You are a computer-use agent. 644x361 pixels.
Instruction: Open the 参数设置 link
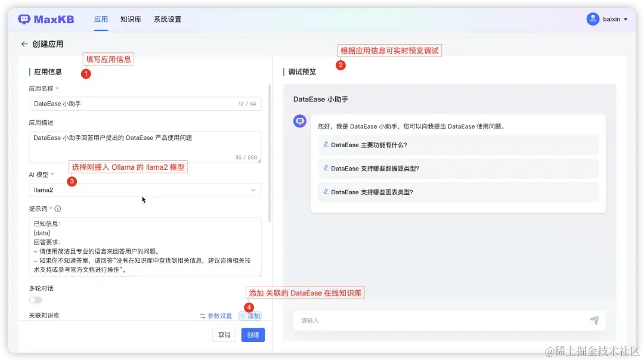click(216, 316)
